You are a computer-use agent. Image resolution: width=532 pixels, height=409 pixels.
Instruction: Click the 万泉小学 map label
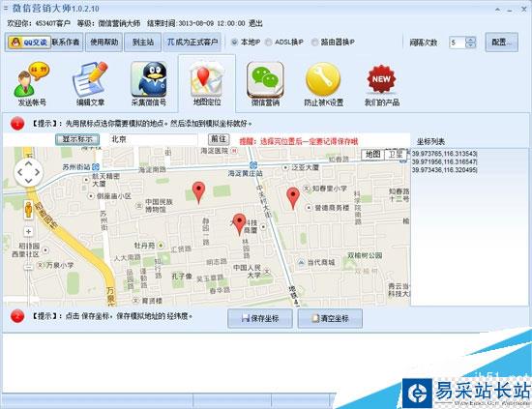60,265
